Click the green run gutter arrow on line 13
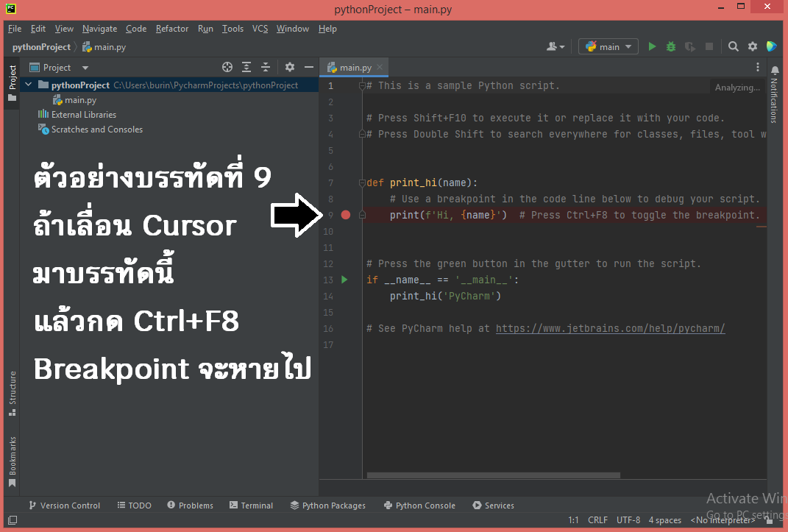 (345, 280)
